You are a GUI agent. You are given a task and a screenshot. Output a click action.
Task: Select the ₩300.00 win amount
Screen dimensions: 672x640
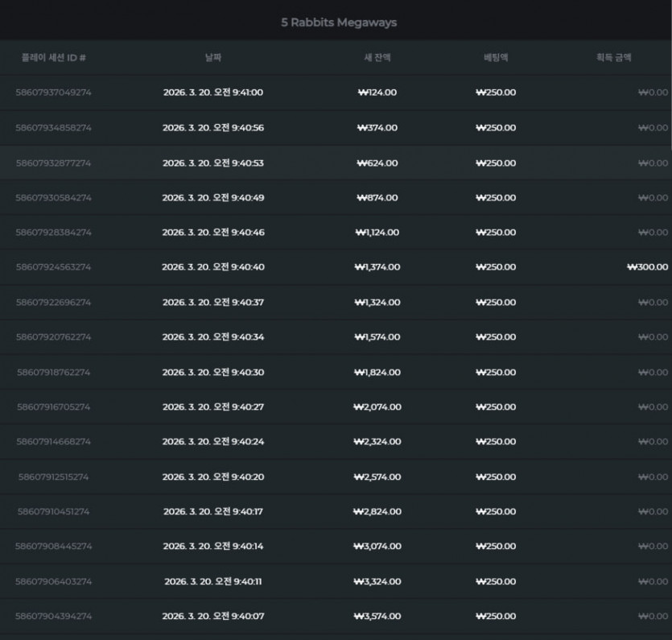tap(647, 267)
